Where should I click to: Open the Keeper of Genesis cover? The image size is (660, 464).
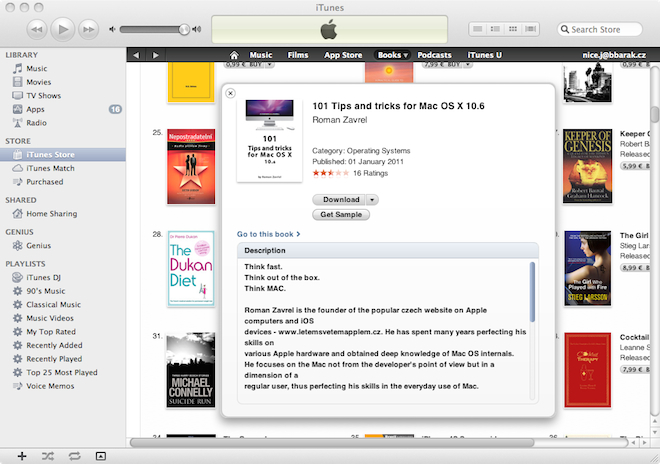click(x=588, y=166)
